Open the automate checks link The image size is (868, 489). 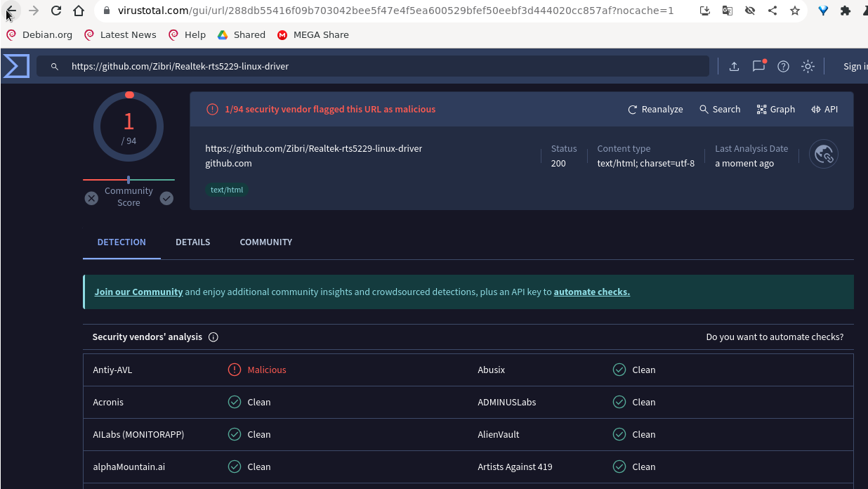coord(592,292)
